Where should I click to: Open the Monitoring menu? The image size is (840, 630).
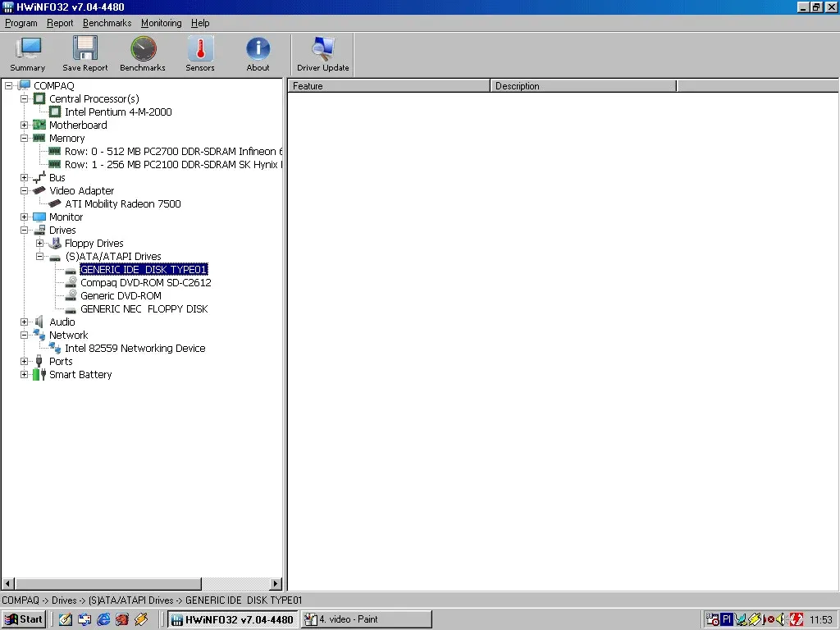(x=162, y=23)
